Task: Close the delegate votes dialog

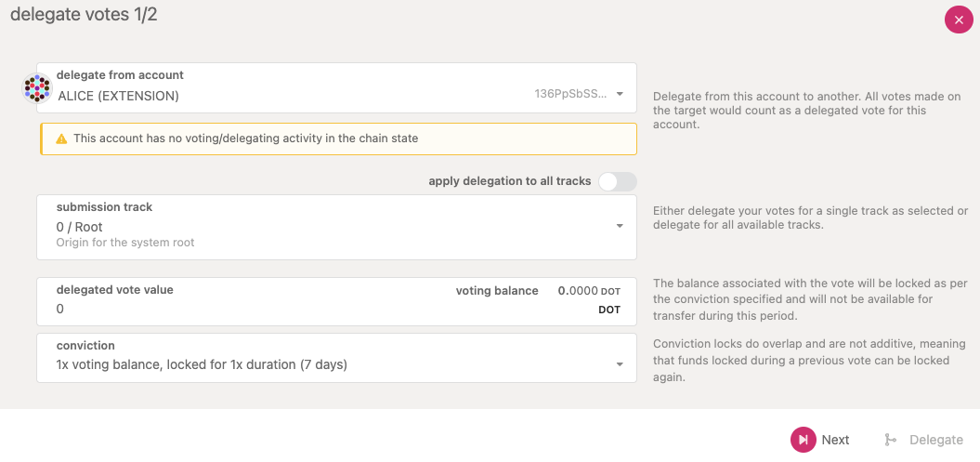Action: point(959,20)
